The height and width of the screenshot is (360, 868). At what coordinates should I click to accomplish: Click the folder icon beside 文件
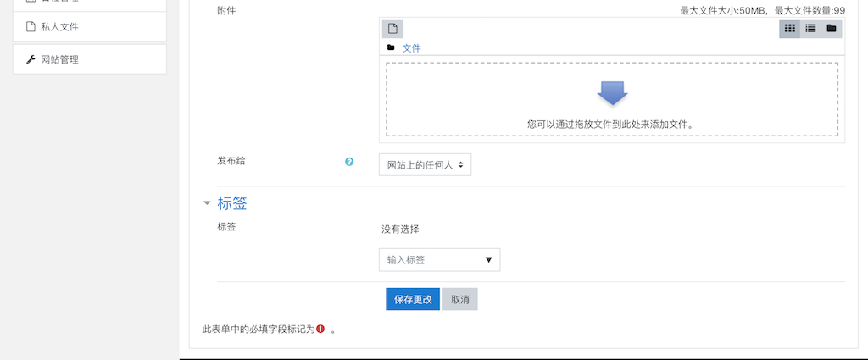click(x=391, y=48)
